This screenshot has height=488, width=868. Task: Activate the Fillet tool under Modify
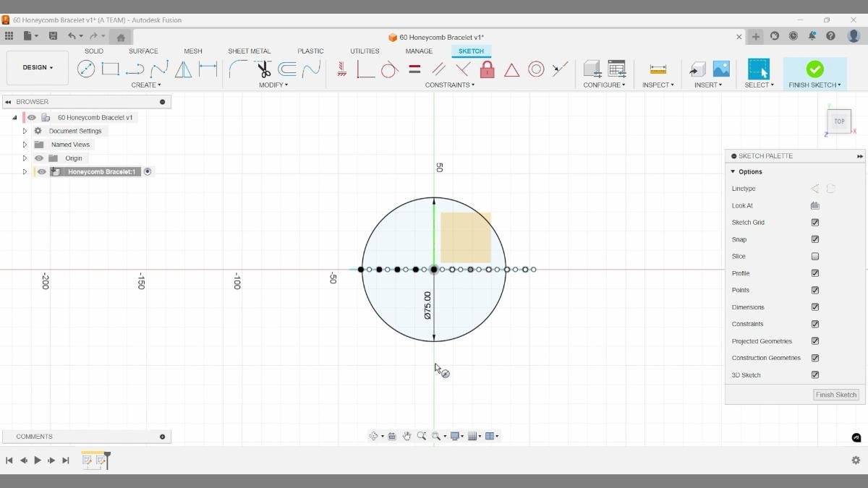click(239, 69)
